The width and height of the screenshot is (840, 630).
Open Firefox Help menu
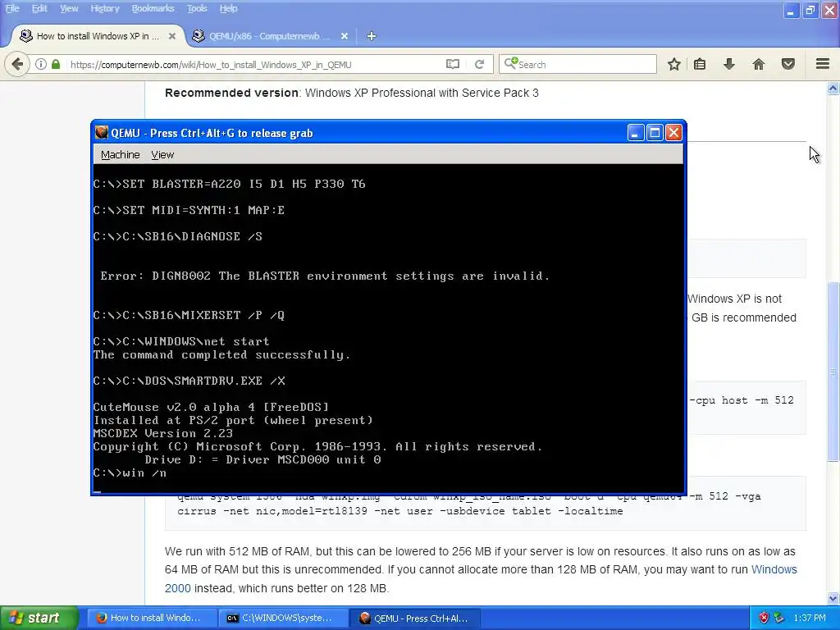point(228,8)
